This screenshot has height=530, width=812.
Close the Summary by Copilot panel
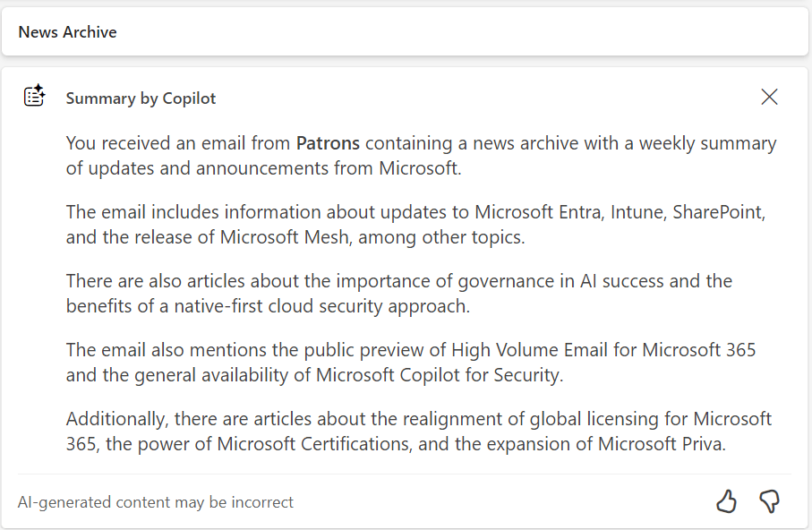(769, 97)
